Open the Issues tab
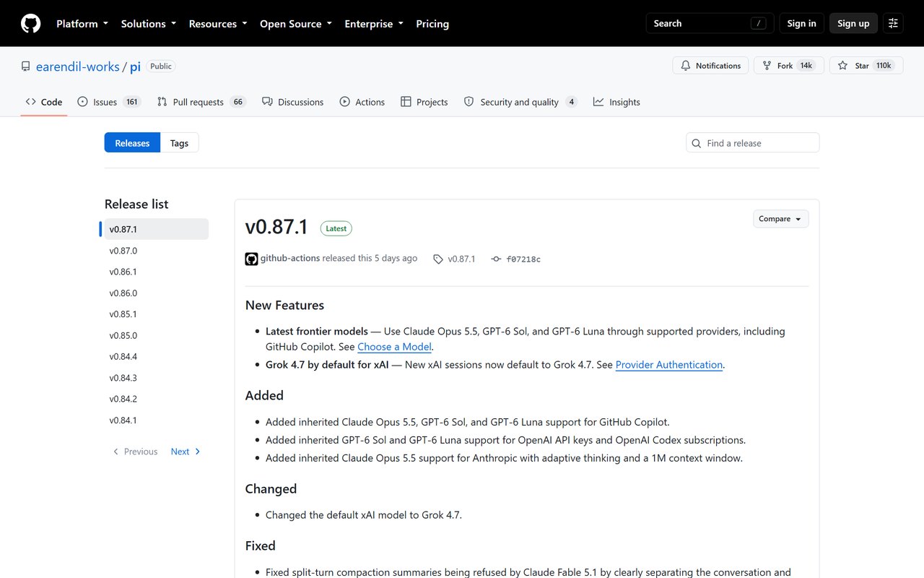This screenshot has height=578, width=924. click(x=109, y=102)
